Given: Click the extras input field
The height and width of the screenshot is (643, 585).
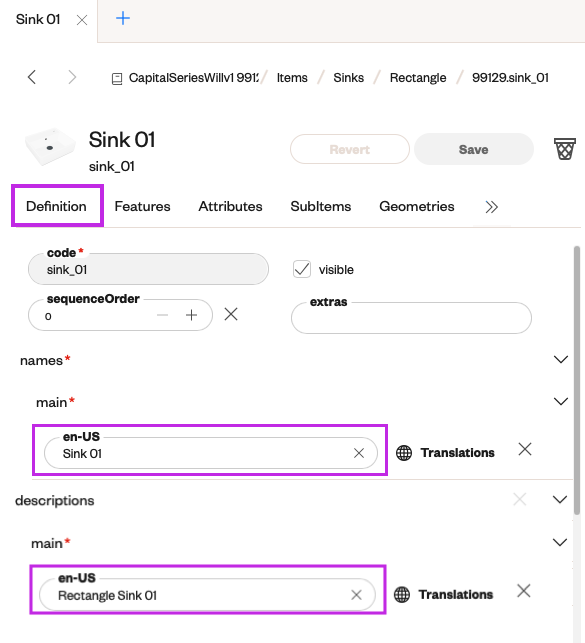Looking at the screenshot, I should pos(411,318).
